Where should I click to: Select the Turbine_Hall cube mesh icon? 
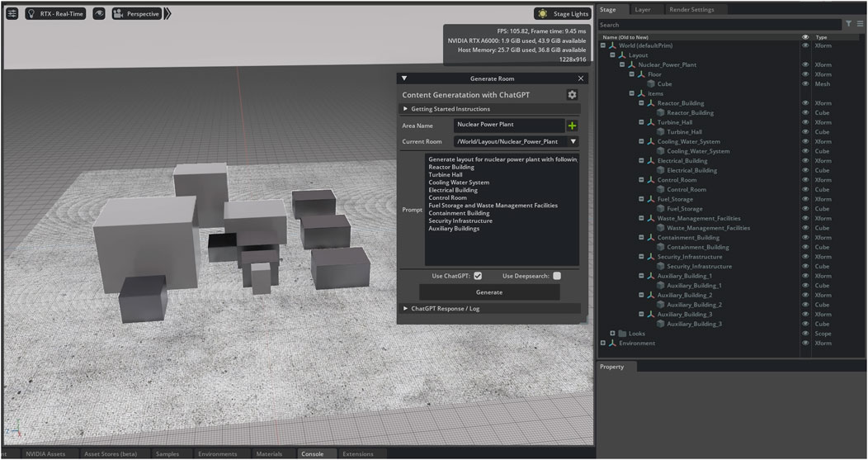click(660, 132)
